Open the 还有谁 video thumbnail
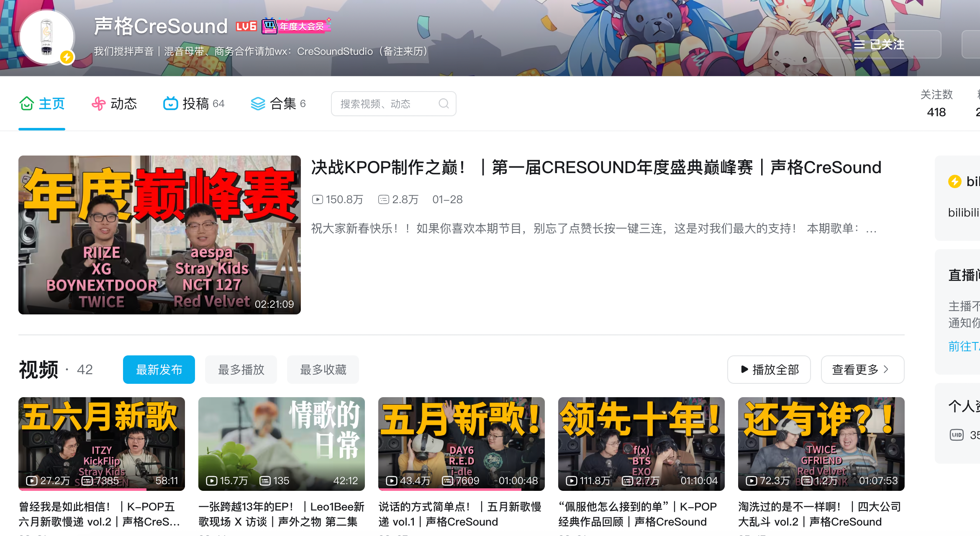Viewport: 980px width, 536px height. pyautogui.click(x=821, y=444)
